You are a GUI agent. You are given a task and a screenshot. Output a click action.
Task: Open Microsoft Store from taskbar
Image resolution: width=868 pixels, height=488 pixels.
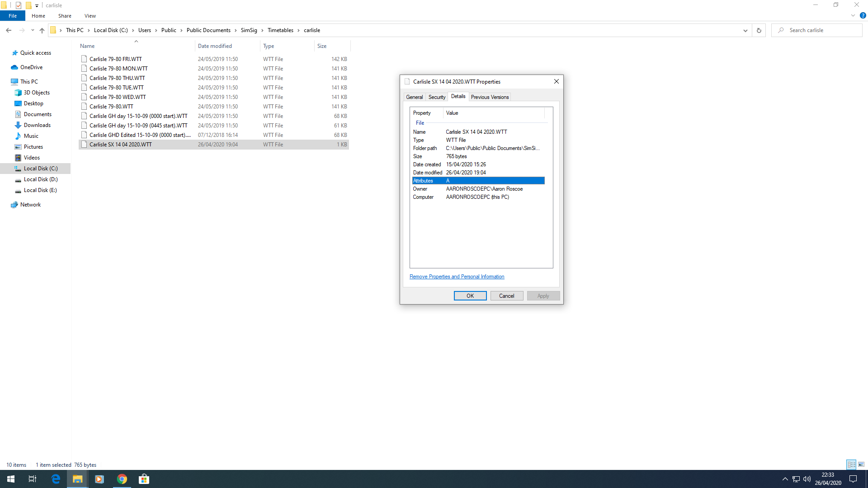point(144,479)
